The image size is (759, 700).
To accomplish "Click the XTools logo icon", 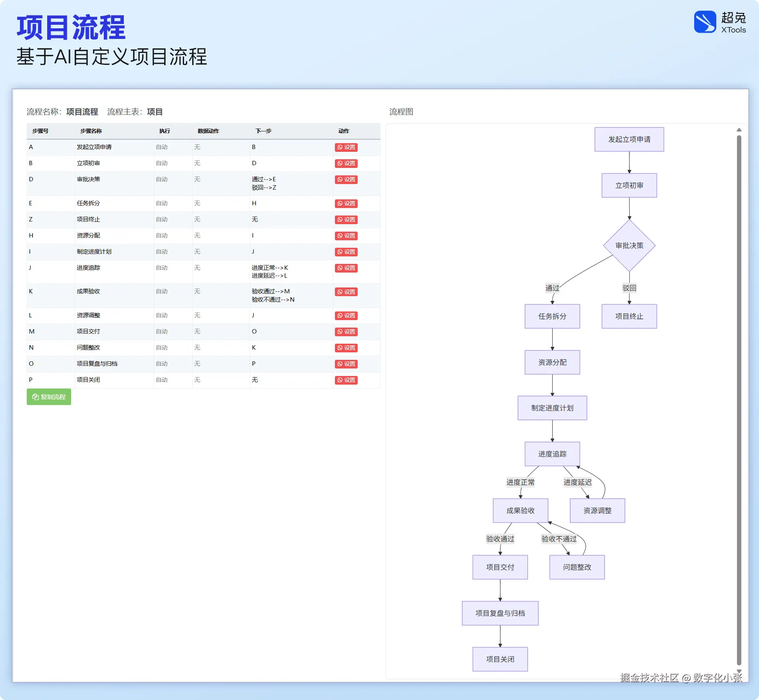I will (705, 22).
